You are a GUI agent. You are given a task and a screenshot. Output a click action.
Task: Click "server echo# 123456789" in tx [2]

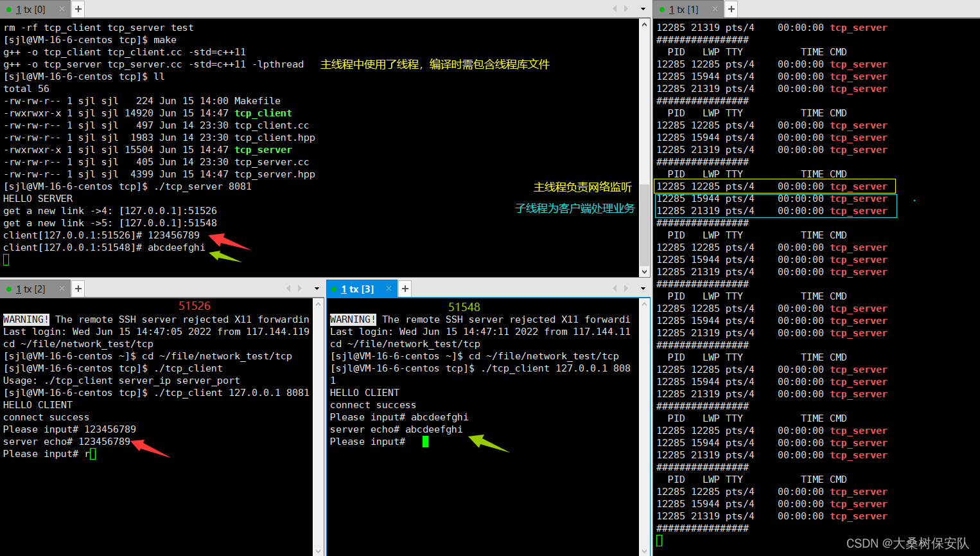point(67,442)
